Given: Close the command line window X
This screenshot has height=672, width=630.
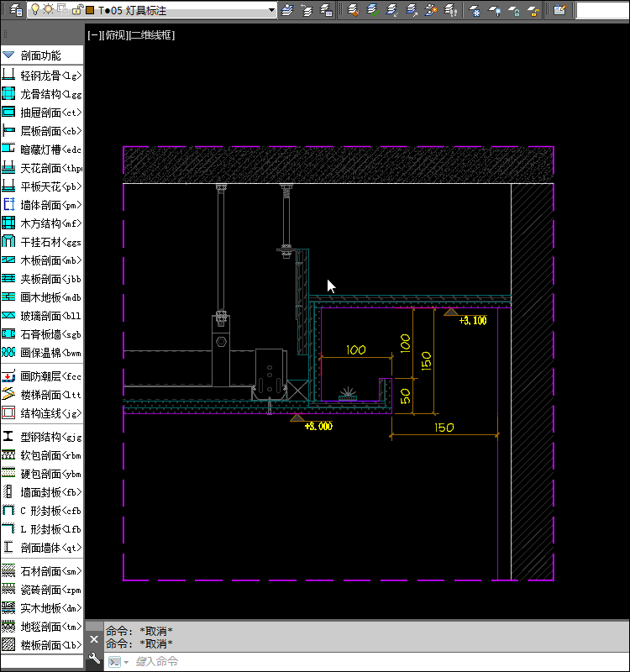Looking at the screenshot, I should click(x=94, y=639).
